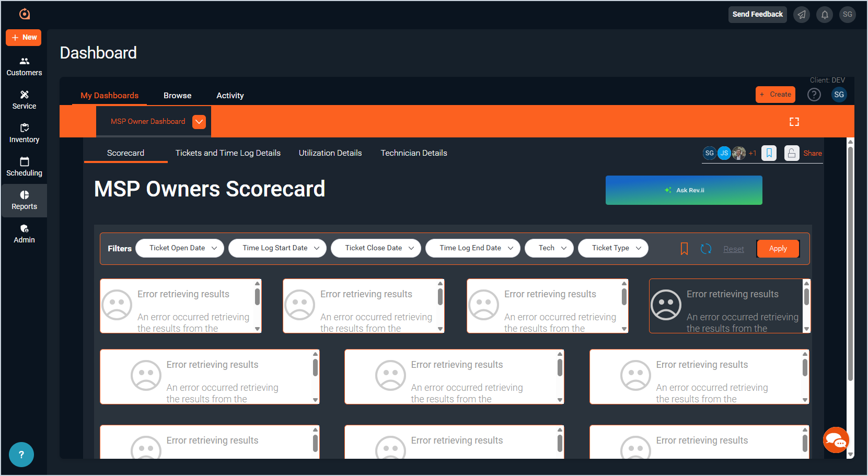
Task: Open the Ticket Type filter dropdown
Action: (614, 248)
